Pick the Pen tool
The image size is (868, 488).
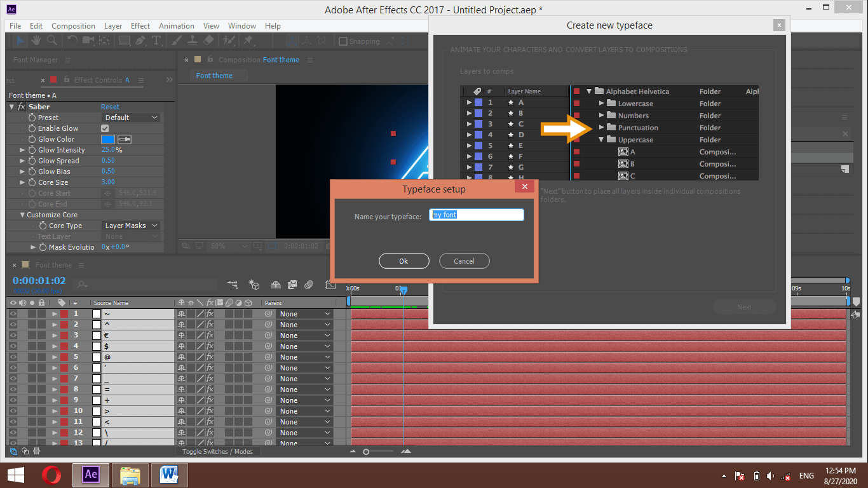point(141,41)
